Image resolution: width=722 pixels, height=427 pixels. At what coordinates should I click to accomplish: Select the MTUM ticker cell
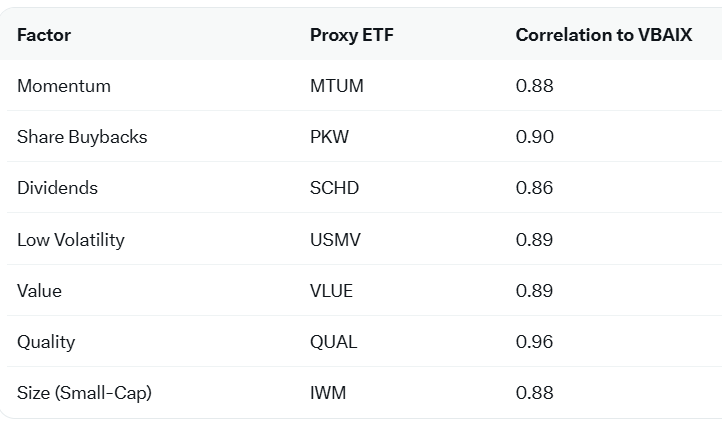[337, 86]
